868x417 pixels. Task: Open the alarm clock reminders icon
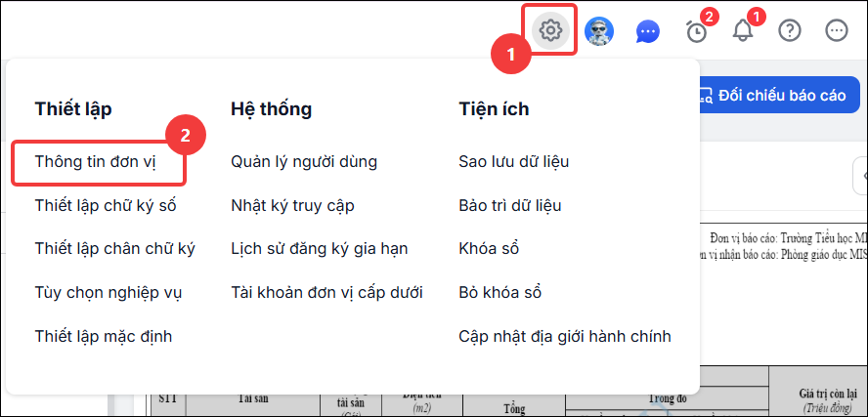click(696, 32)
